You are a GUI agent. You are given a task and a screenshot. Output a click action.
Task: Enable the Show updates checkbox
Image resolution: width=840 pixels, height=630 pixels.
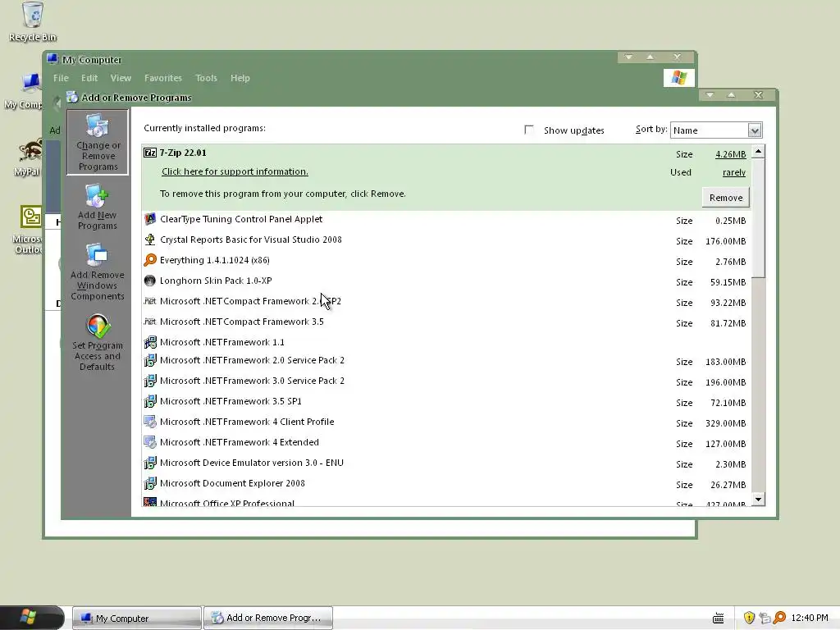529,130
